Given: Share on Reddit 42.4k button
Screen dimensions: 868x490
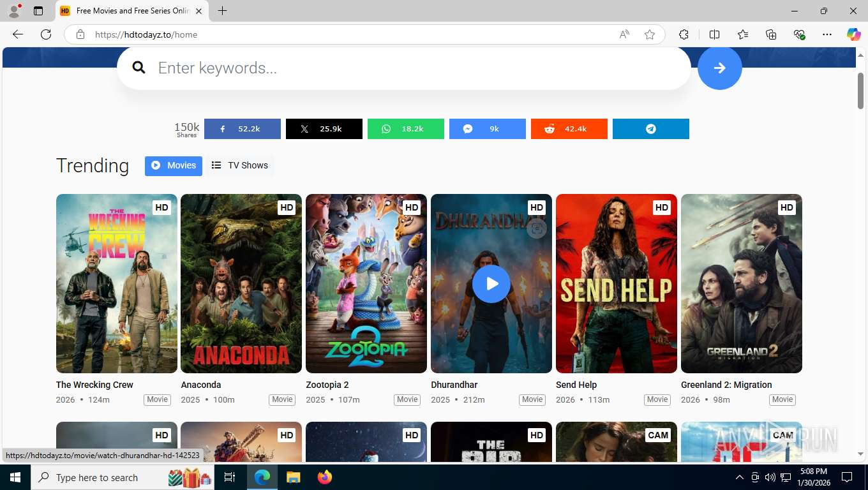Looking at the screenshot, I should (x=569, y=129).
